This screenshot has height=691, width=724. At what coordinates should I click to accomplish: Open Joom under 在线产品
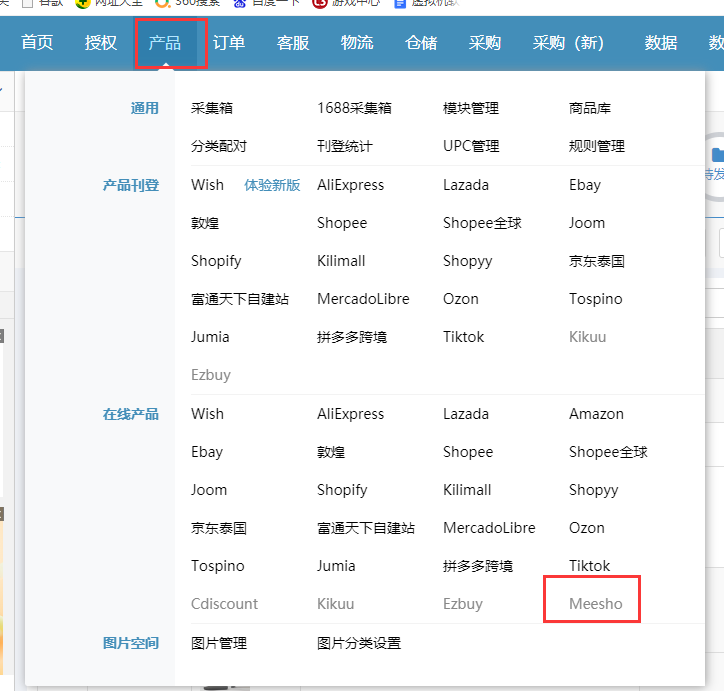click(209, 490)
